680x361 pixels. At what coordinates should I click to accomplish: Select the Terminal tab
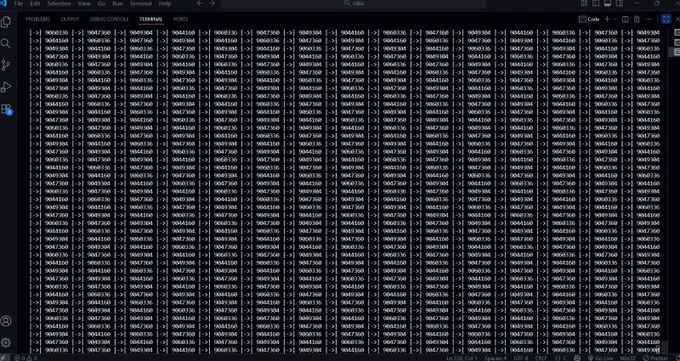tap(151, 19)
